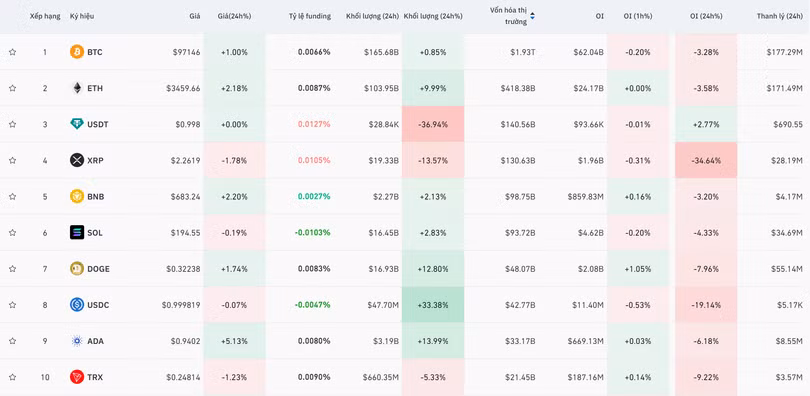810x396 pixels.
Task: Click the Bitcoin coin logo
Action: [77, 52]
